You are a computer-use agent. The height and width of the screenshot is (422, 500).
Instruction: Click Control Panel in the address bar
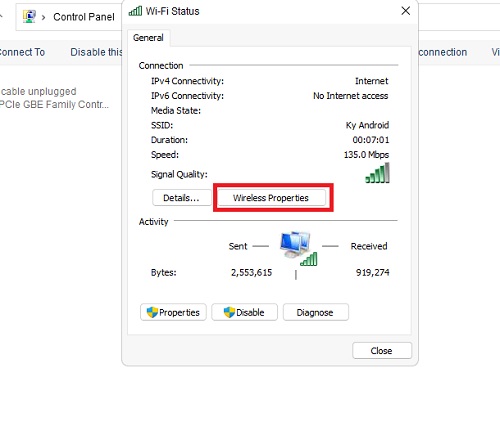tap(84, 17)
